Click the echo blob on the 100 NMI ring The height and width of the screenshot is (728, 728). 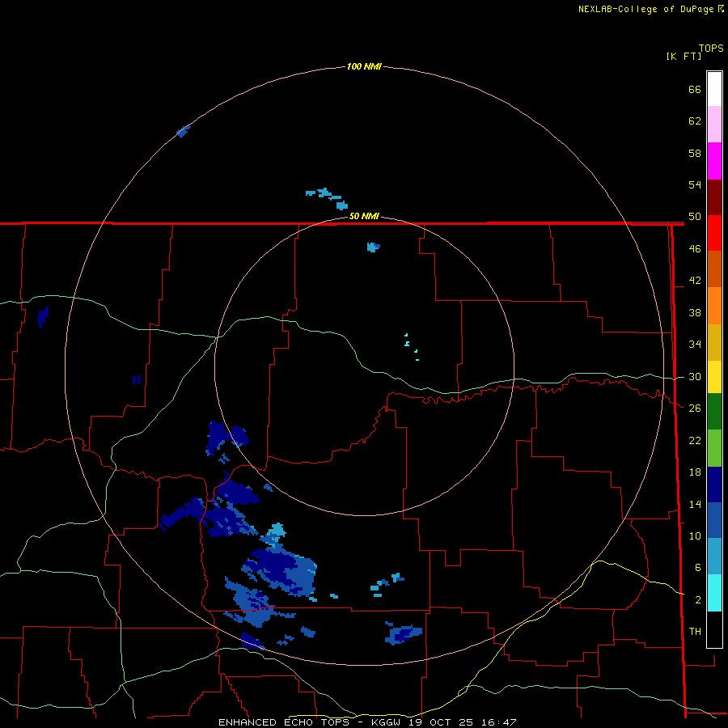point(184,131)
